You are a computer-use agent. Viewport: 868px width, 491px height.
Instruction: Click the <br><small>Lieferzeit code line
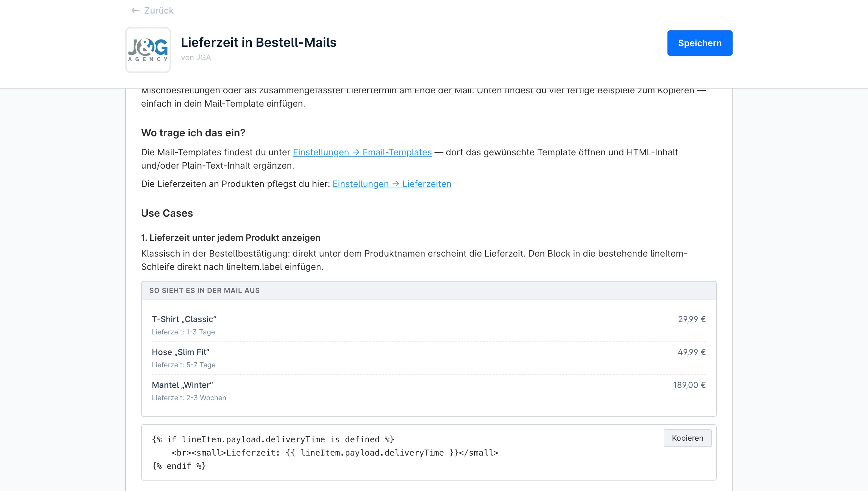(335, 452)
